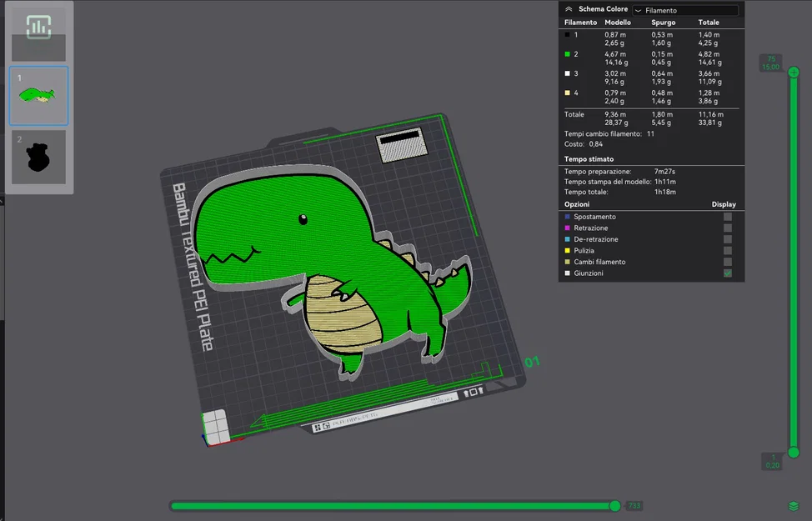
Task: Click the cyan De-retrazione legend square
Action: 568,239
